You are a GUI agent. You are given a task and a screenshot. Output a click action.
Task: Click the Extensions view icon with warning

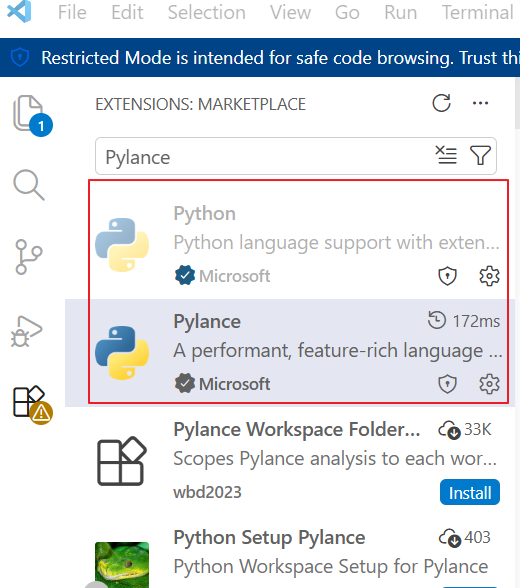point(32,405)
